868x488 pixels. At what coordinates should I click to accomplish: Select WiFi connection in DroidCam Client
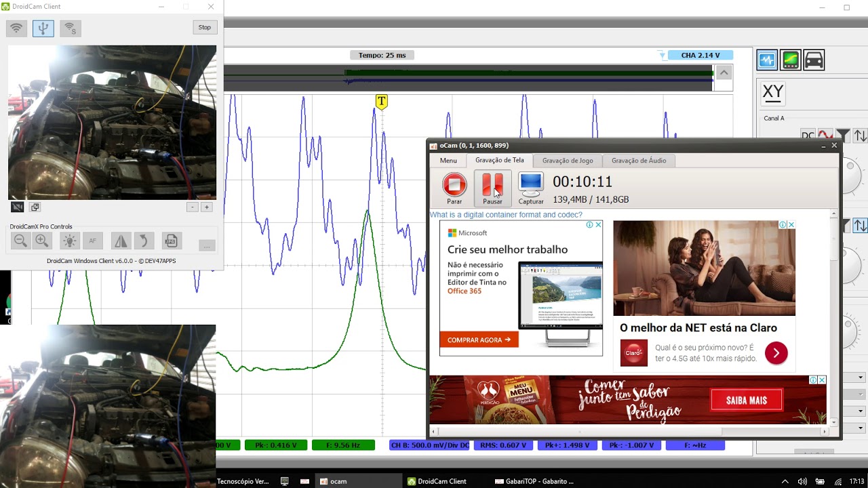pos(16,28)
